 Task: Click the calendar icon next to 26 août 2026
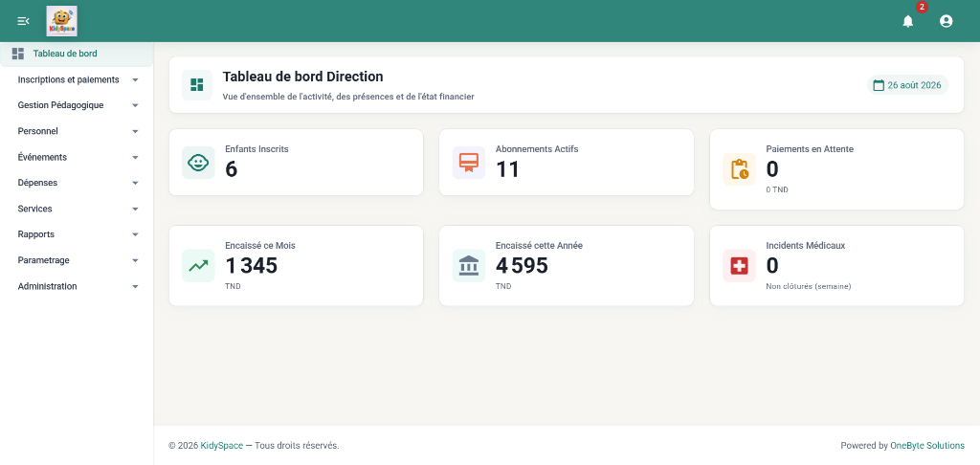pyautogui.click(x=879, y=85)
